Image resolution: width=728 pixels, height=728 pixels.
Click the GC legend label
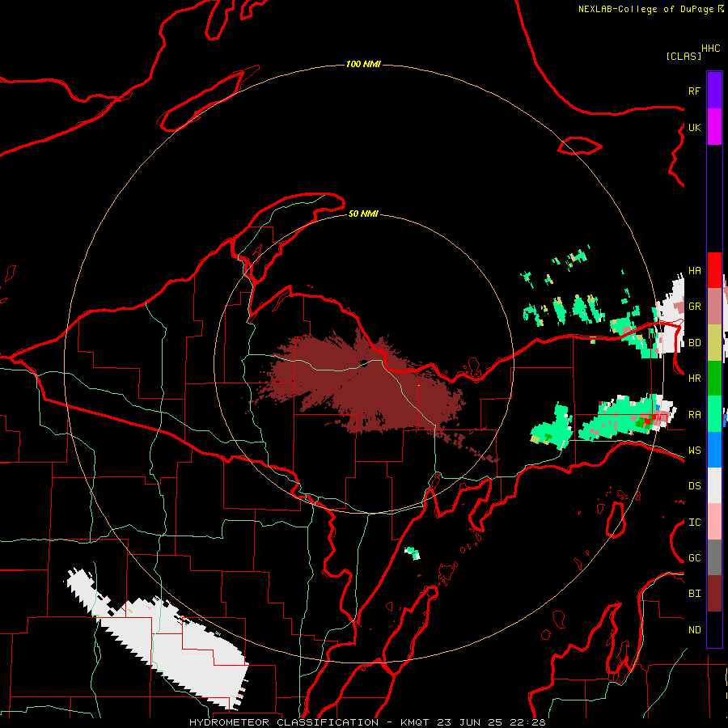(694, 558)
